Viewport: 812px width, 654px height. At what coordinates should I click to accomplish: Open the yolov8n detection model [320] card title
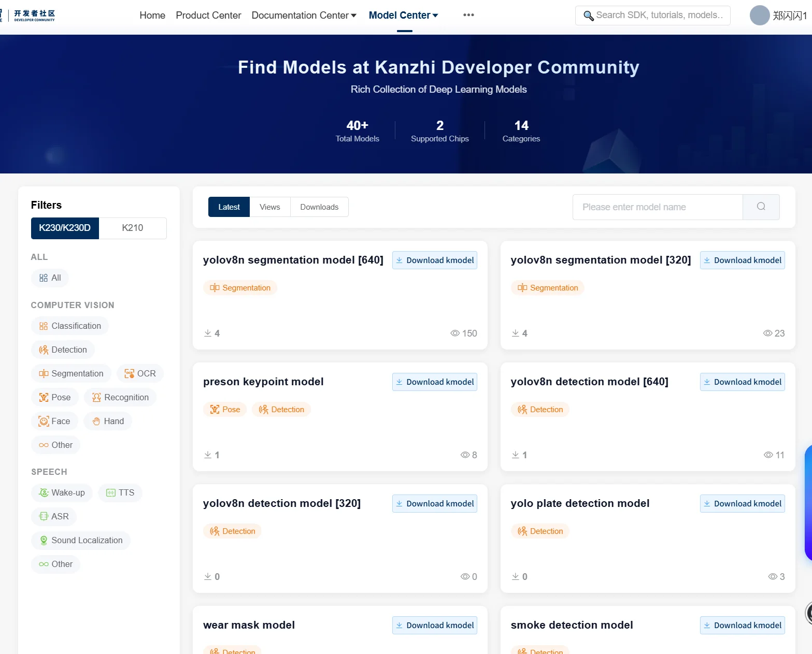click(282, 503)
